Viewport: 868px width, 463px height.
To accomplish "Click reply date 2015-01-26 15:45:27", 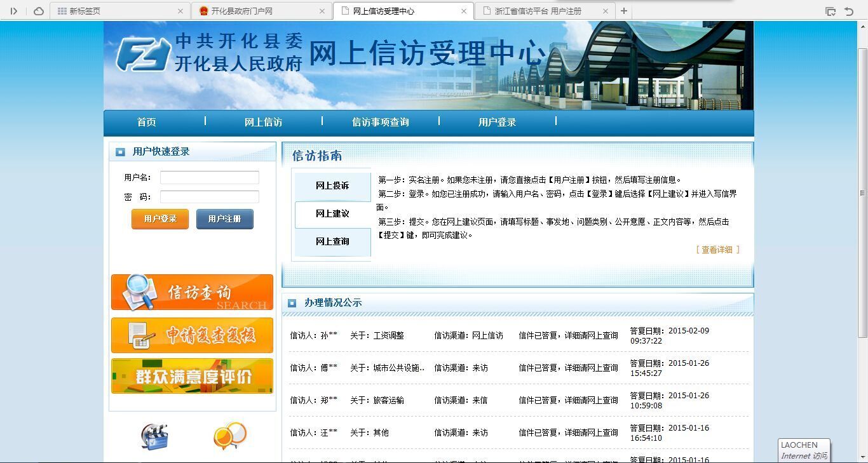I will click(x=670, y=368).
